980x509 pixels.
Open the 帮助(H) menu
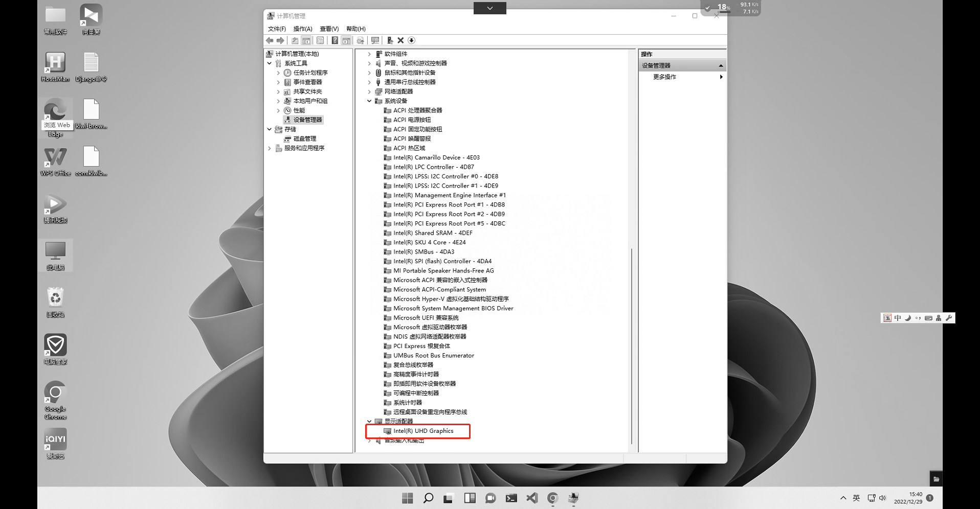coord(356,29)
